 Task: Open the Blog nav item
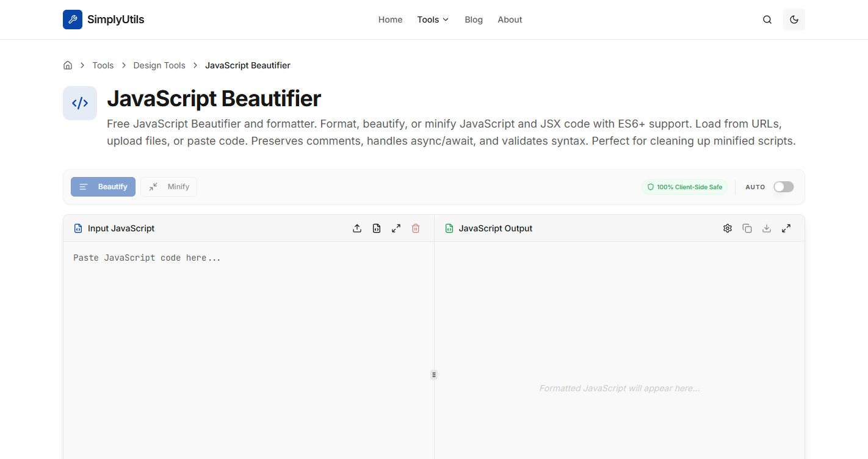pos(474,20)
